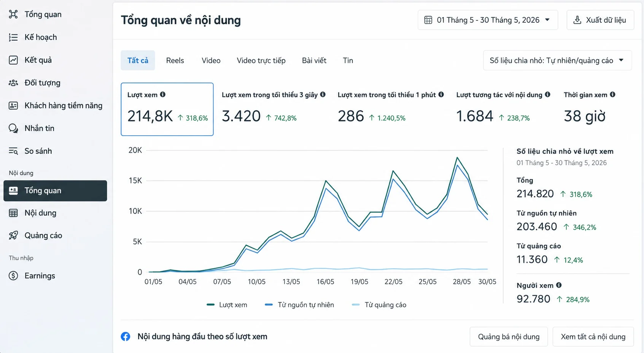Open the date range dropdown
The width and height of the screenshot is (644, 353).
pos(488,20)
